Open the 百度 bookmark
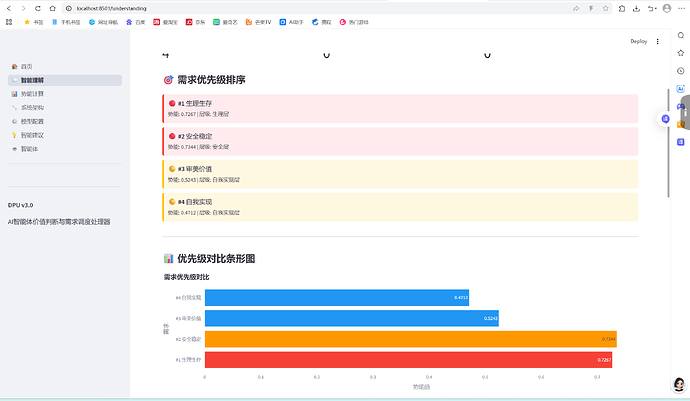This screenshot has height=401, width=690. (x=135, y=22)
